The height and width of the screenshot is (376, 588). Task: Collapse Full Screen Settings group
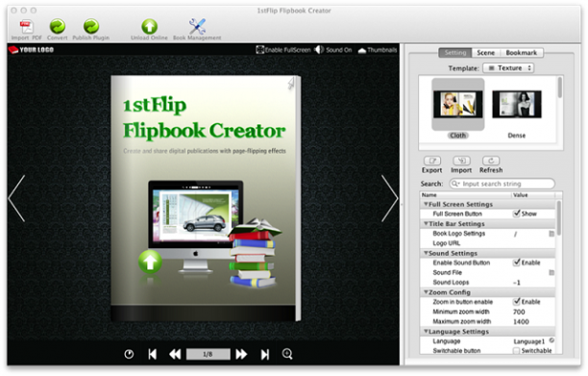426,204
